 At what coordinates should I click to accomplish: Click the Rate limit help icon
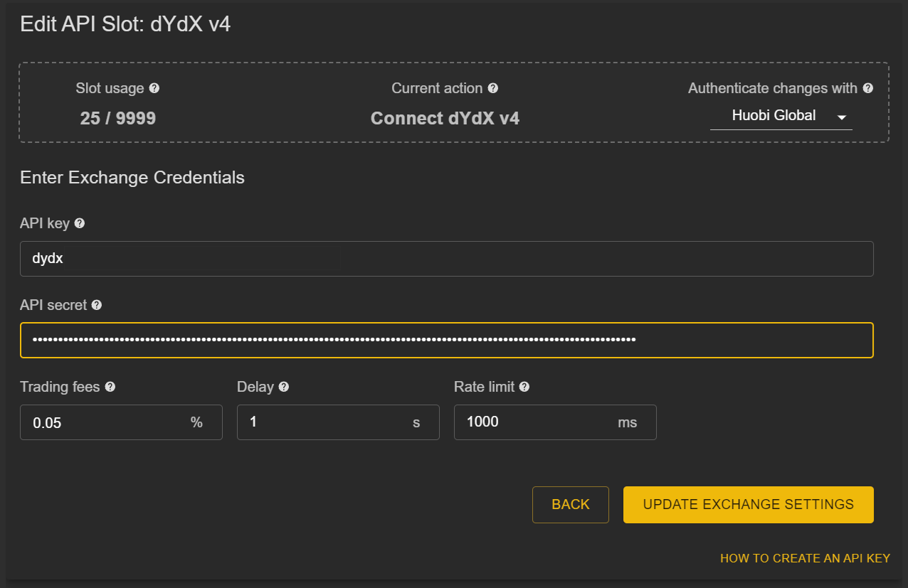tap(524, 387)
